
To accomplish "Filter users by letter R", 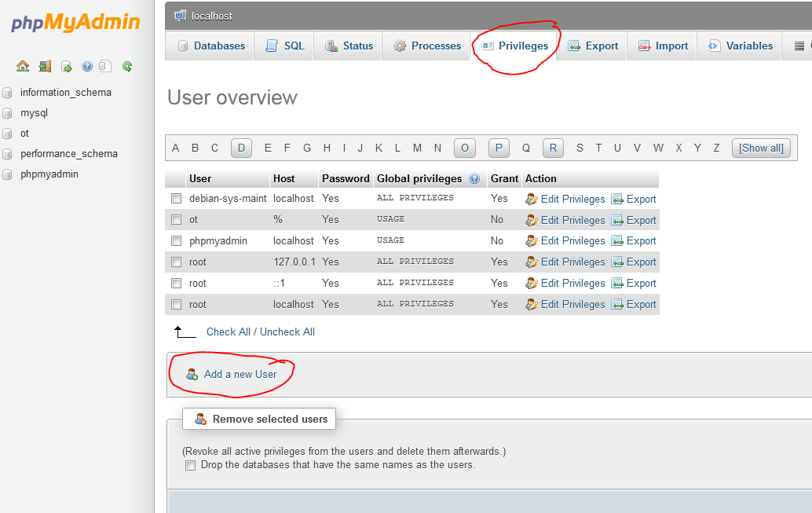I will (553, 148).
